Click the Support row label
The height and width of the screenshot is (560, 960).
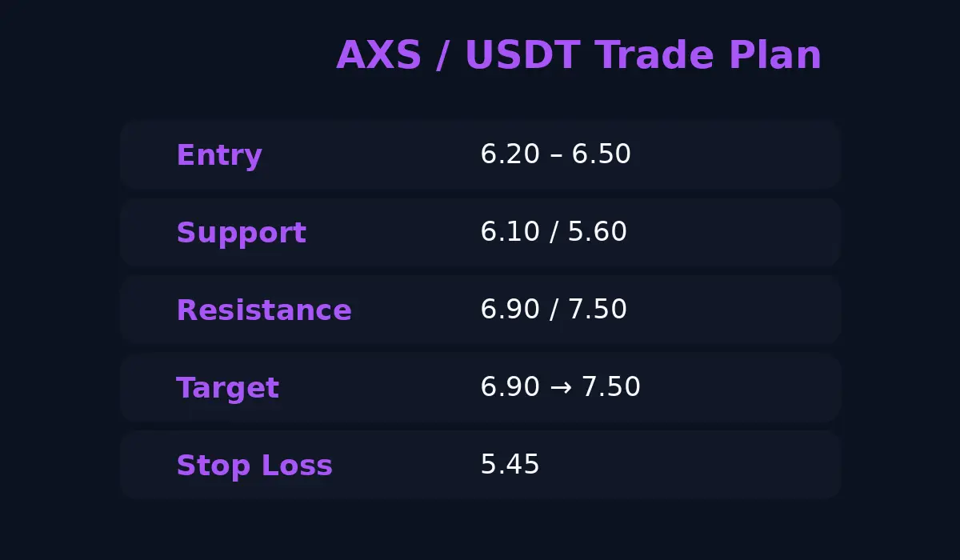(x=241, y=234)
